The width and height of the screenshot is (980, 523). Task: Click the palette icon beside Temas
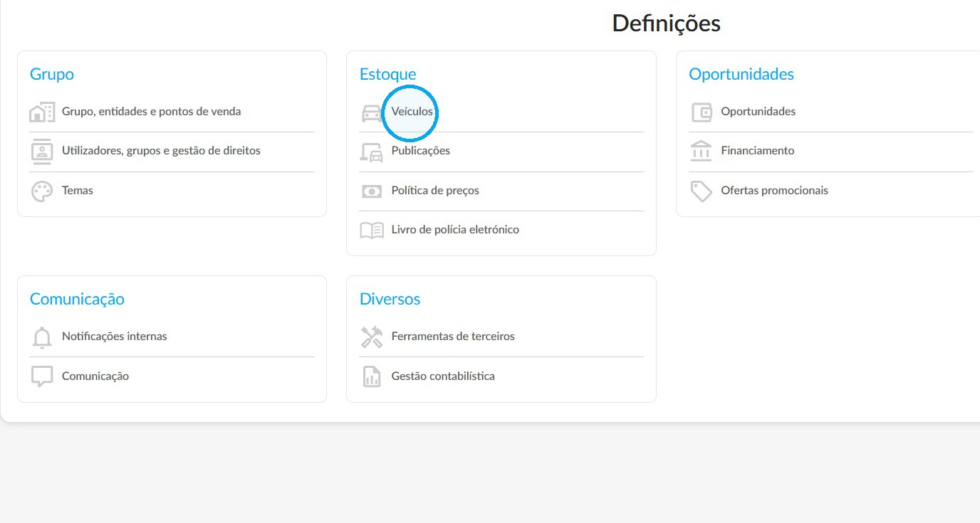[42, 191]
